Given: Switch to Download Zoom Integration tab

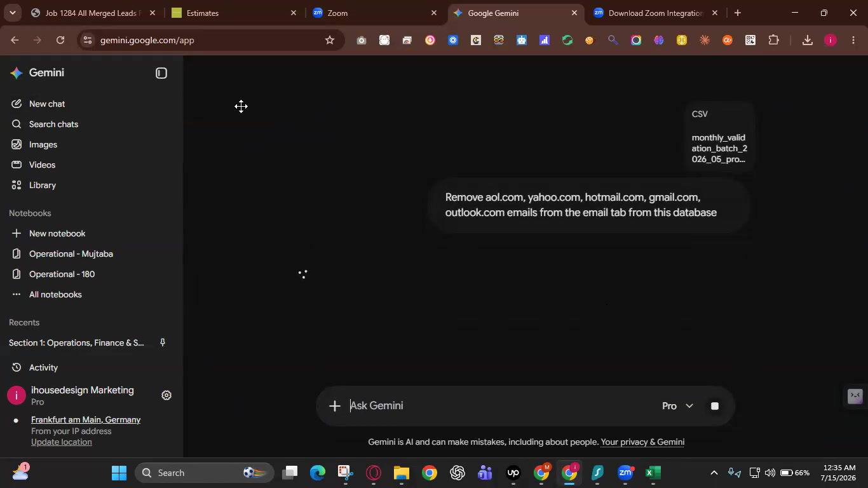Looking at the screenshot, I should [656, 13].
